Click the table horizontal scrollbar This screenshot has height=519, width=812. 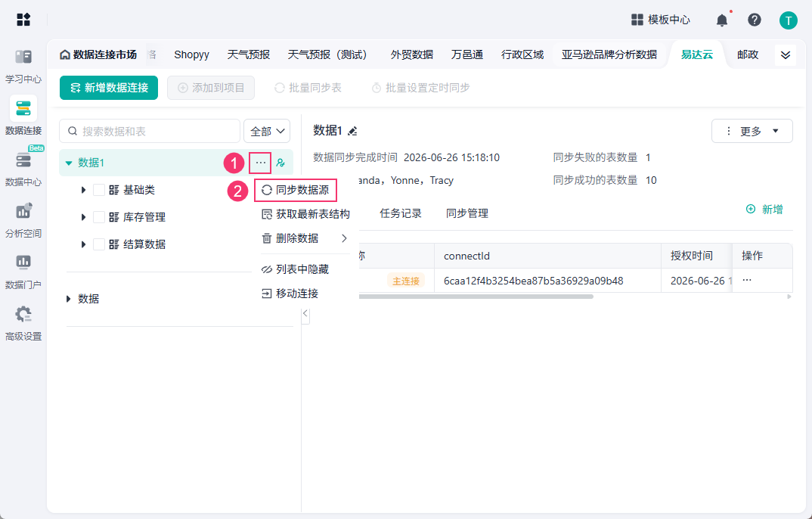coord(476,297)
